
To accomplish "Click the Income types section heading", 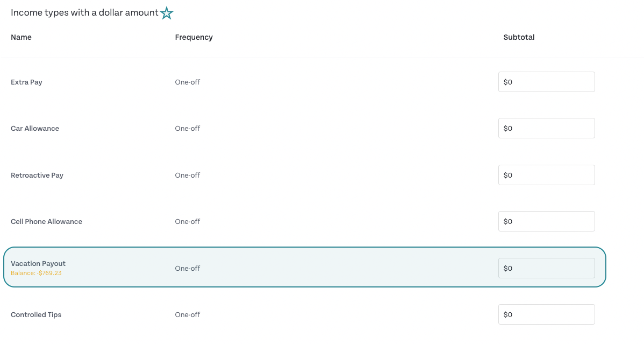I will click(x=84, y=13).
